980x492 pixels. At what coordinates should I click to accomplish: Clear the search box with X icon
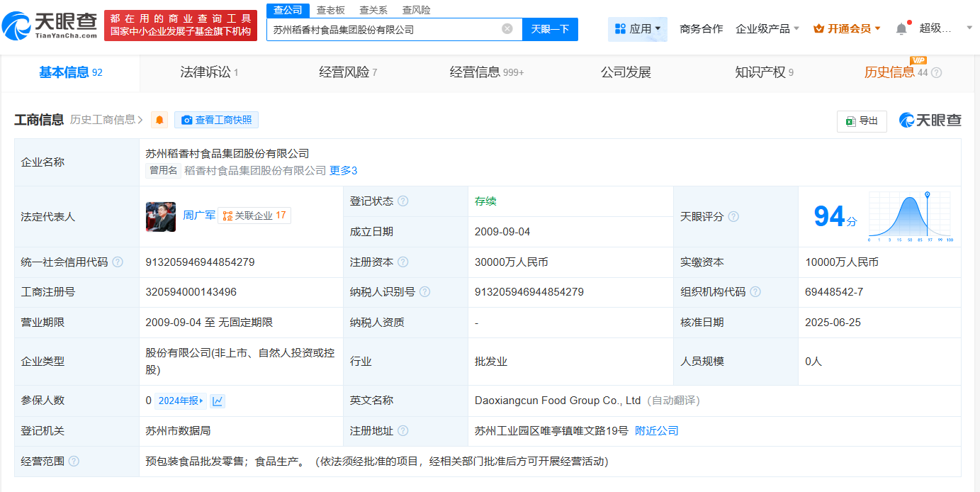click(507, 29)
